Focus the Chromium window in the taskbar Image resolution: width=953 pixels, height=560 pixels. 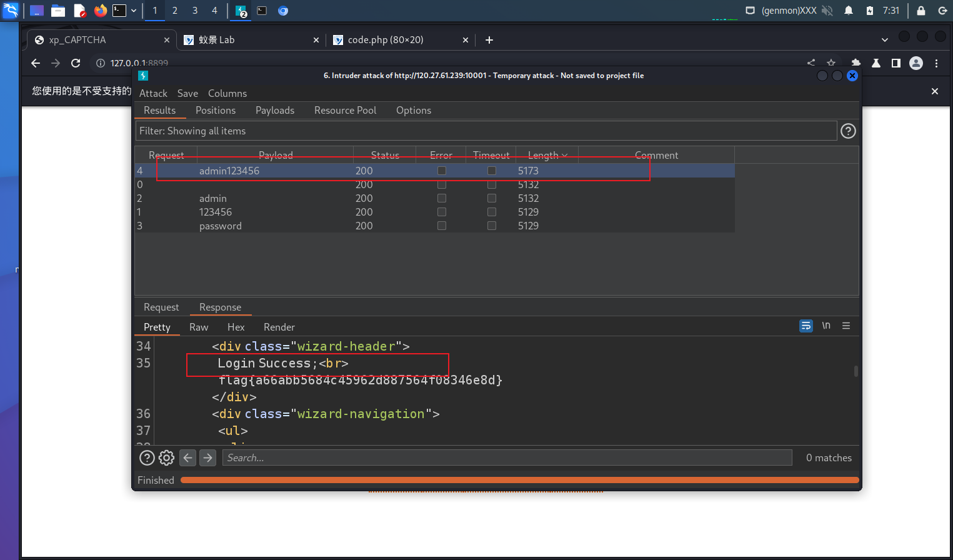tap(283, 11)
